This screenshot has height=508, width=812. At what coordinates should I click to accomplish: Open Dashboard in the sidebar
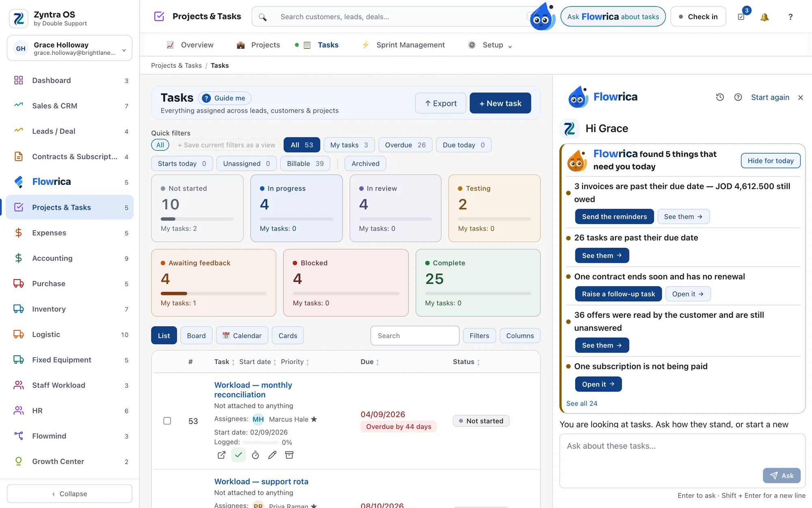70,80
